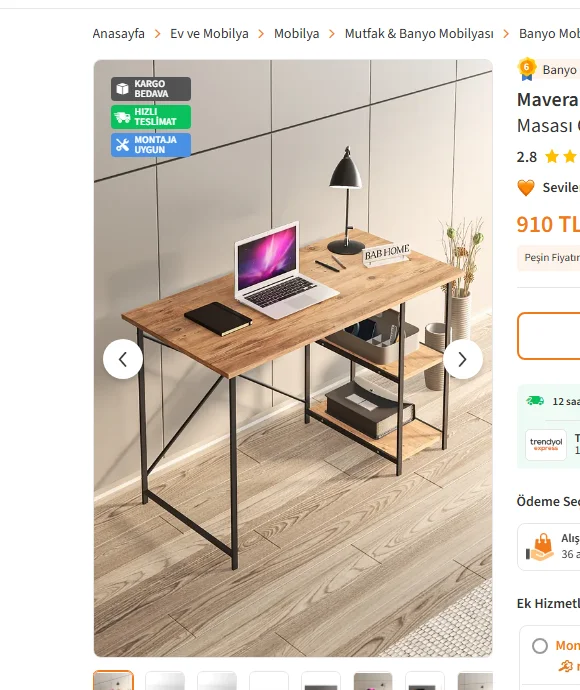Click the trendyol express logo
Viewport: 580px width, 690px height.
(x=546, y=445)
